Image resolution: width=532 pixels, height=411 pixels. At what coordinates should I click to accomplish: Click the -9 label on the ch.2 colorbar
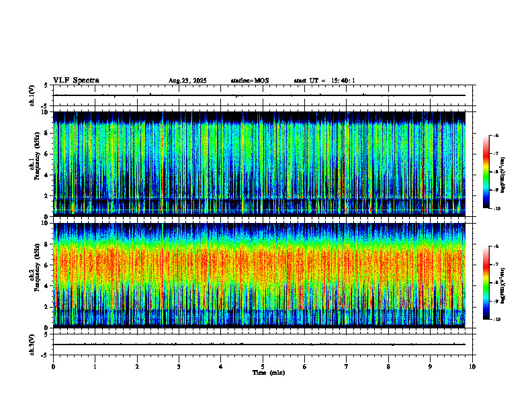[496, 301]
